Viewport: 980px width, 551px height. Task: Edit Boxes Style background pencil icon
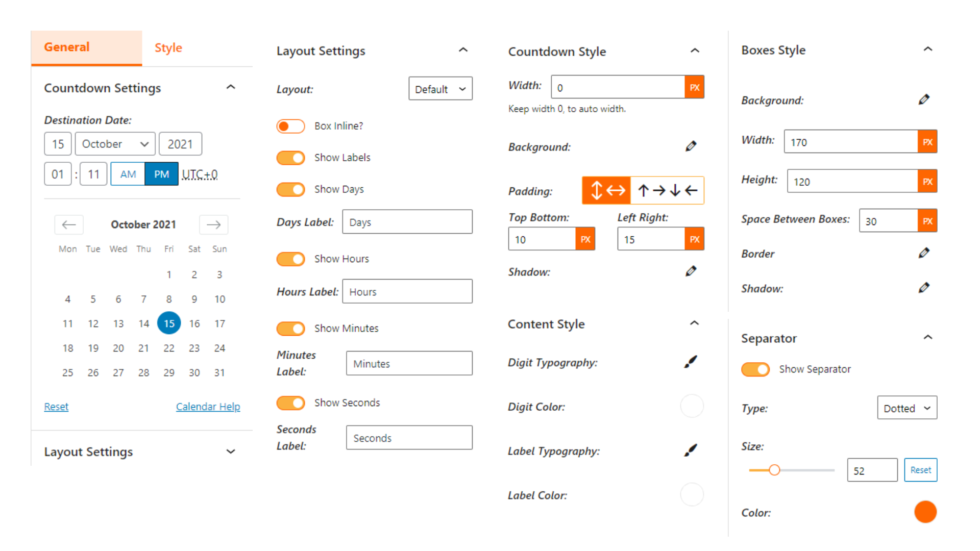pyautogui.click(x=924, y=99)
